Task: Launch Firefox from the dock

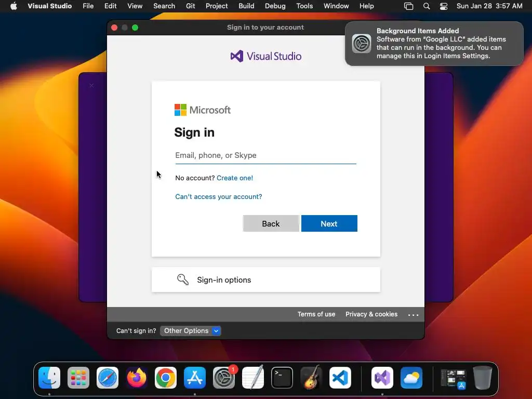Action: click(x=137, y=378)
